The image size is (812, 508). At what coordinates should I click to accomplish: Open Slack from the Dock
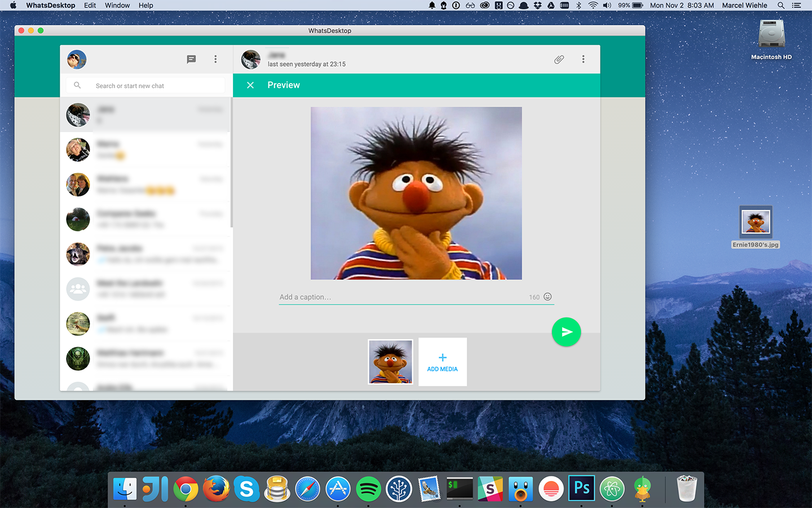(490, 489)
